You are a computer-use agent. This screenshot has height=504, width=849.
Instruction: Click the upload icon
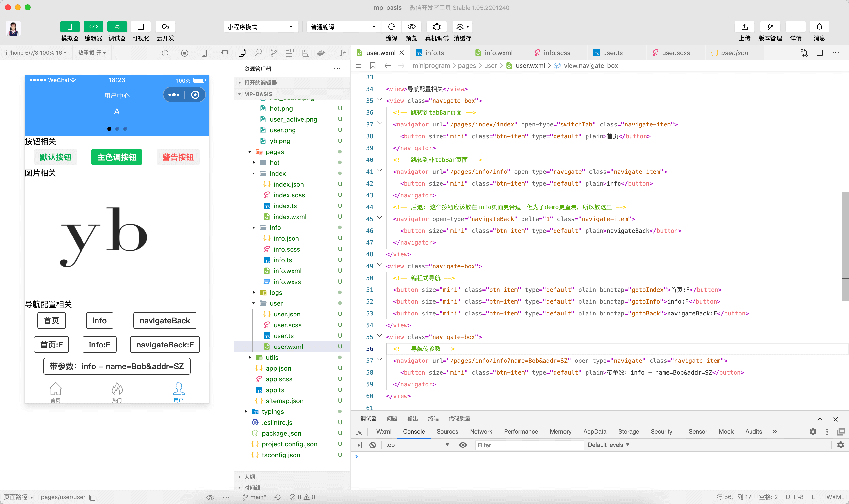tap(744, 27)
